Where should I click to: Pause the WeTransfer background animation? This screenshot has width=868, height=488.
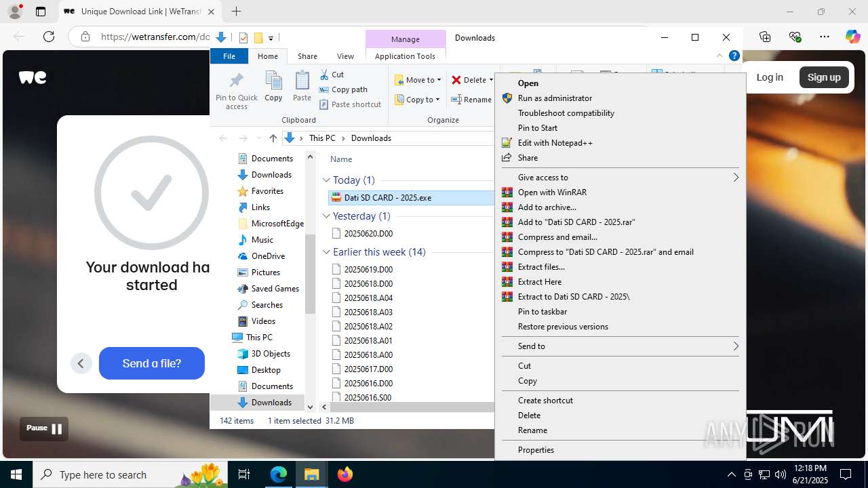click(x=44, y=428)
